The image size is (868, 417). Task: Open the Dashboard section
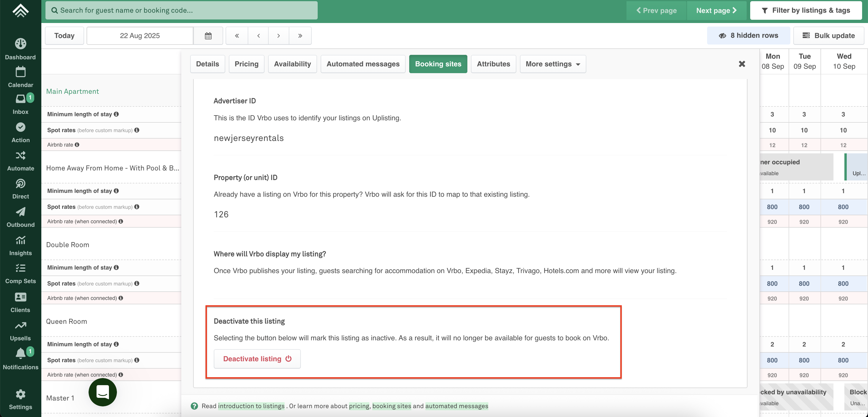pyautogui.click(x=21, y=49)
